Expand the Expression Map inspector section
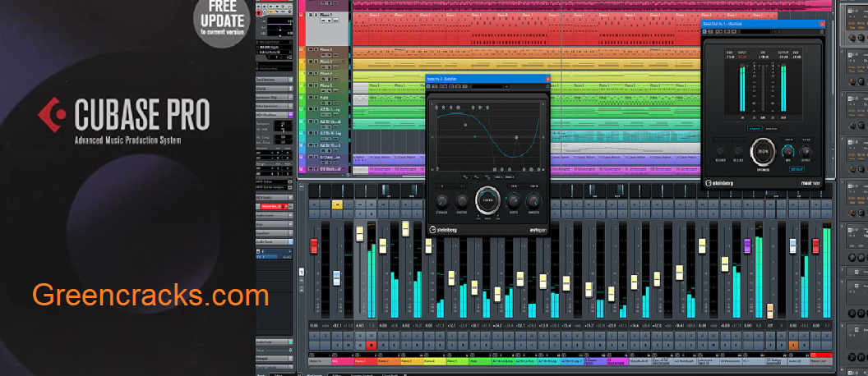868x376 pixels. (274, 98)
